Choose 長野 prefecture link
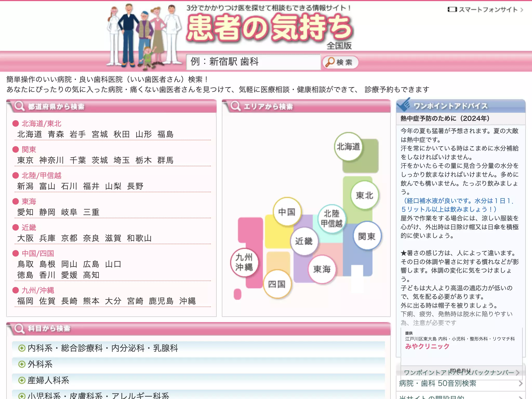This screenshot has width=532, height=399. pyautogui.click(x=135, y=186)
